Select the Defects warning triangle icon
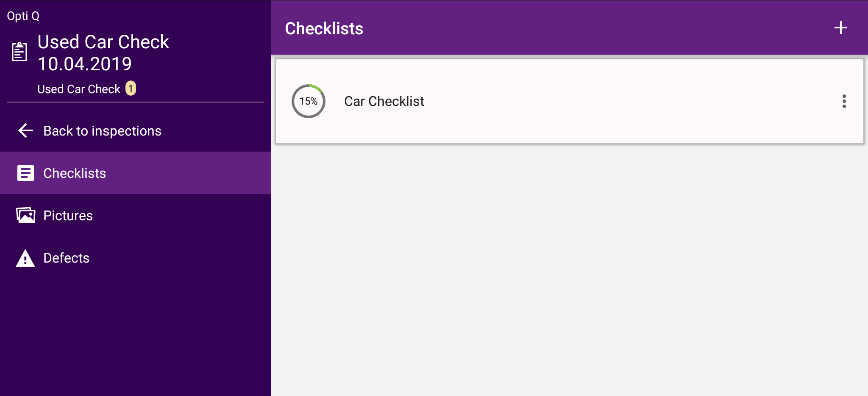Viewport: 868px width, 396px height. click(x=25, y=258)
